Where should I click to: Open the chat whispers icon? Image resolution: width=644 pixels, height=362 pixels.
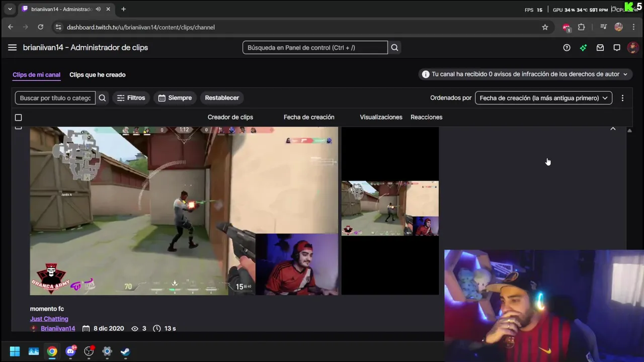[x=617, y=47]
